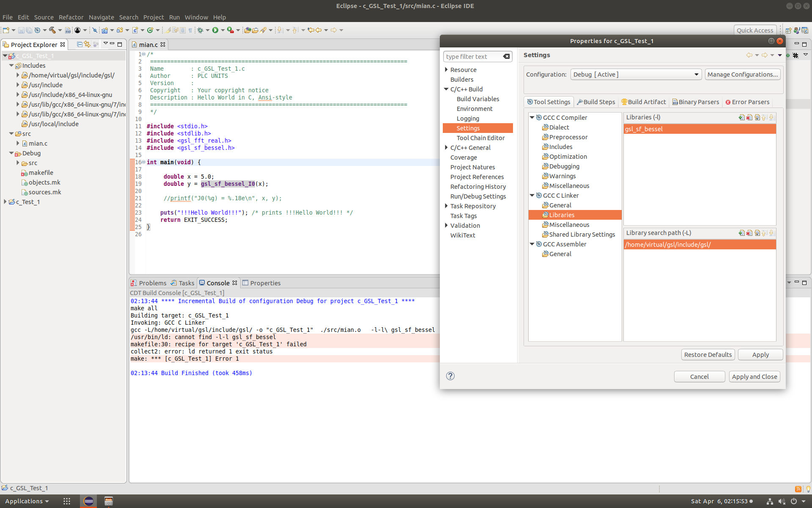The image size is (812, 508).
Task: Clear the filter text with X icon
Action: tap(506, 57)
